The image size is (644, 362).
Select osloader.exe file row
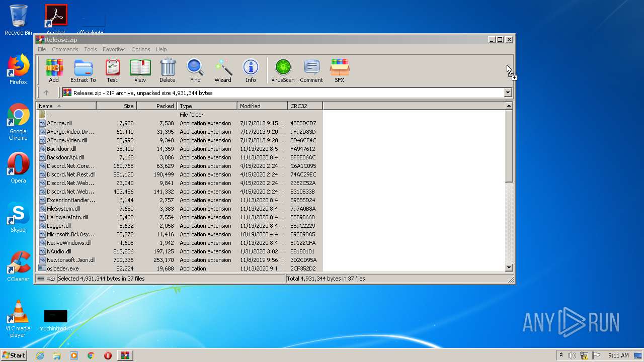179,268
